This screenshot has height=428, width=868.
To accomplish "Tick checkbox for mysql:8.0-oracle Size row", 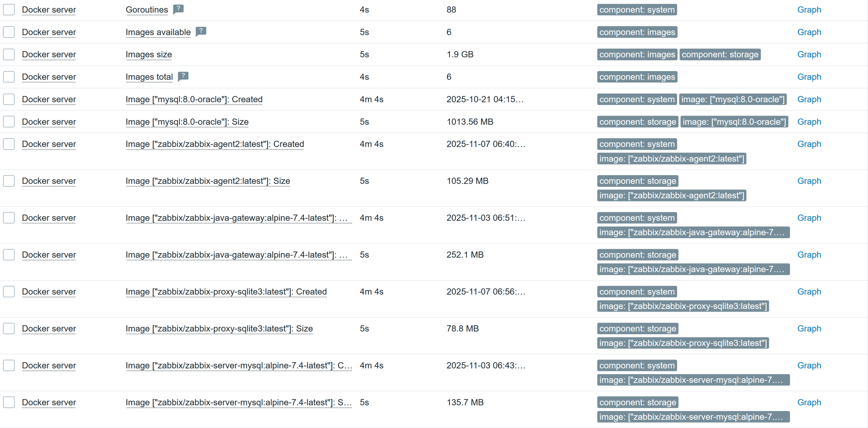I will tap(9, 122).
